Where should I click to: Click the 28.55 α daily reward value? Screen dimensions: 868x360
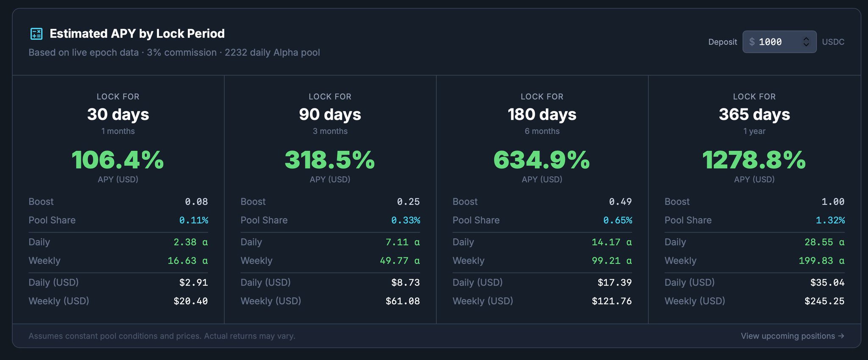tap(824, 242)
